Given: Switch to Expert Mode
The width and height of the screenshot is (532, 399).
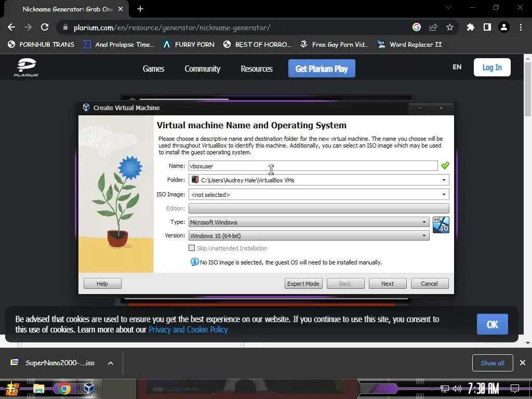Looking at the screenshot, I should pyautogui.click(x=303, y=283).
